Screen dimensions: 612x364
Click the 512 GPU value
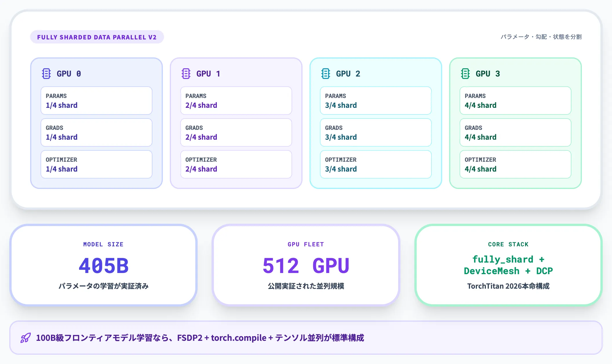pyautogui.click(x=306, y=265)
